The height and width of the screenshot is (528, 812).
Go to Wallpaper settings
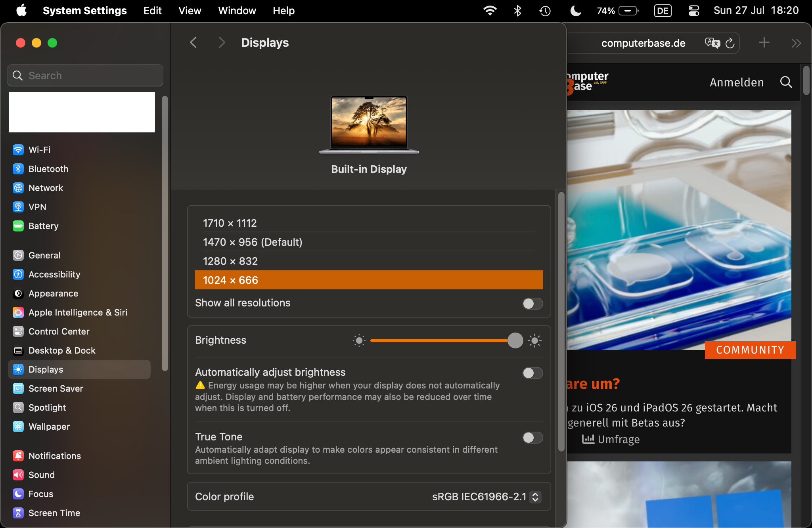pos(49,427)
